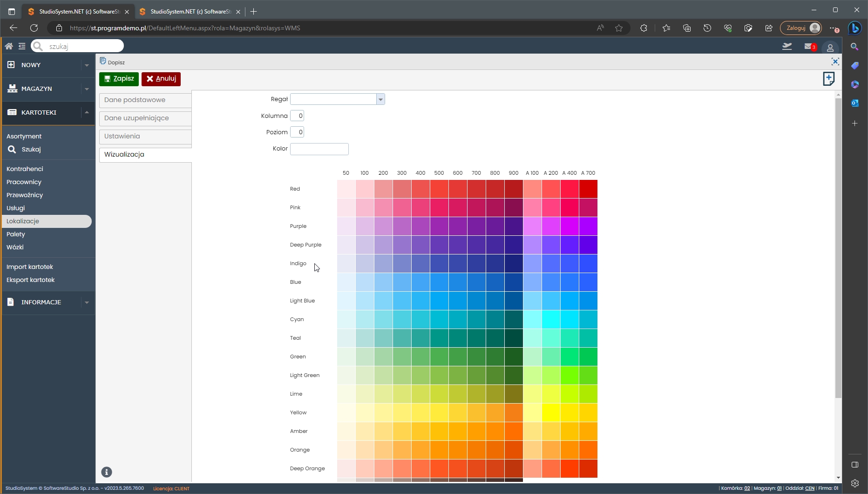Click the user profile icon in the header

(830, 48)
